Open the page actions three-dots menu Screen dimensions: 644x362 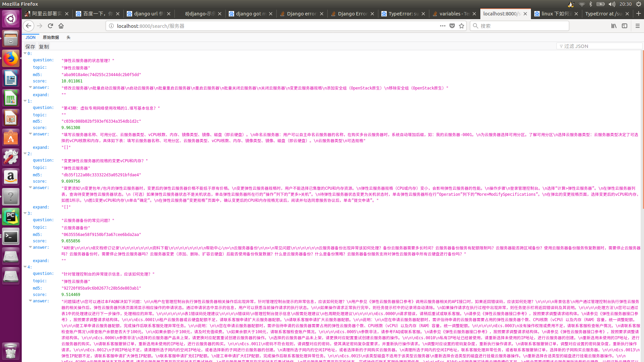click(443, 26)
